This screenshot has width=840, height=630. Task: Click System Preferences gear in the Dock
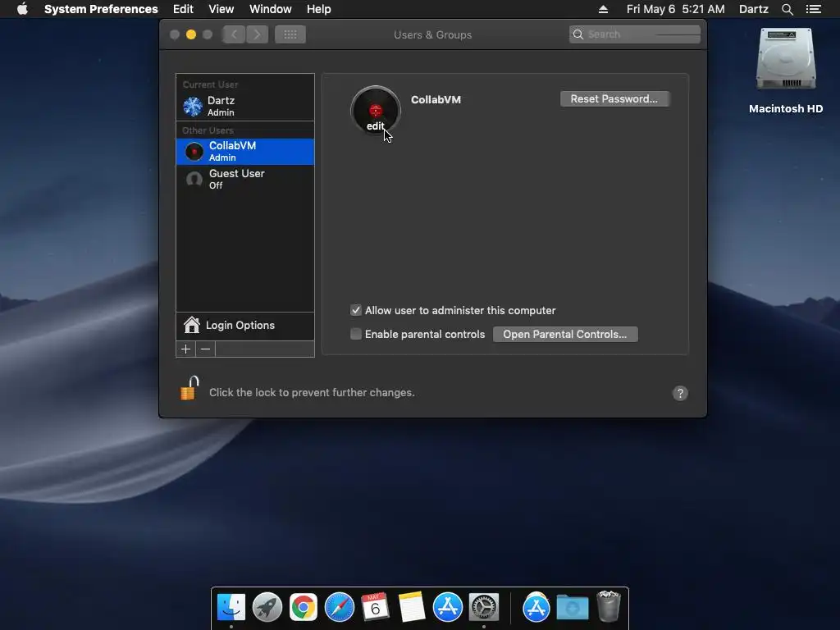[484, 608]
